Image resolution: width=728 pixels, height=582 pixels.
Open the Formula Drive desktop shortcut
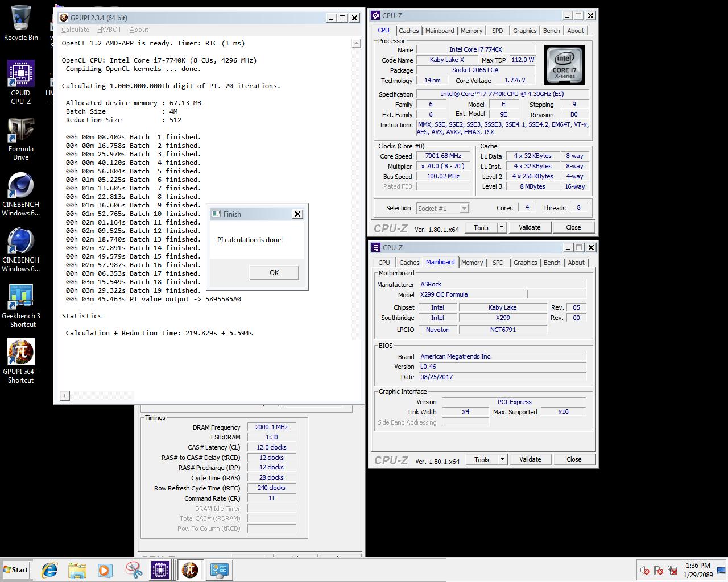[x=21, y=139]
